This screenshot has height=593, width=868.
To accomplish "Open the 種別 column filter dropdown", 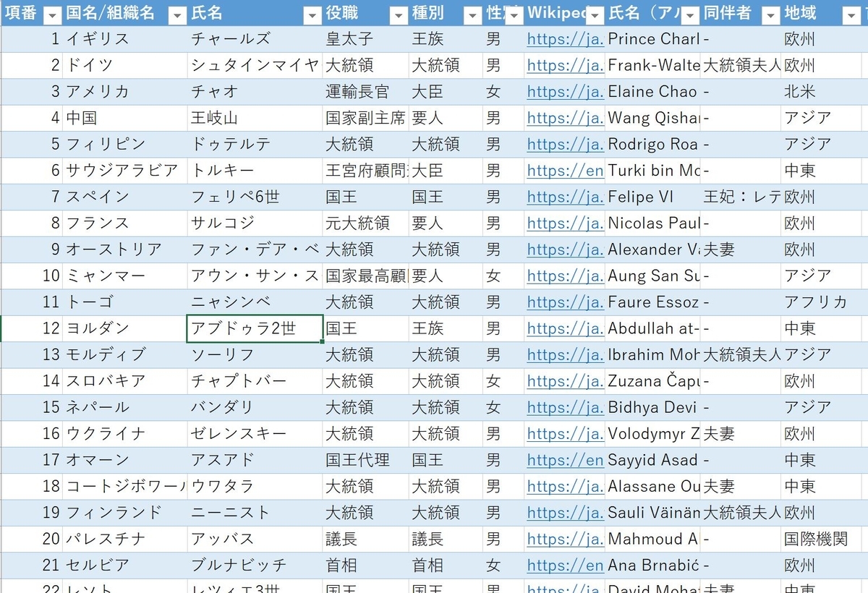I will coord(472,14).
